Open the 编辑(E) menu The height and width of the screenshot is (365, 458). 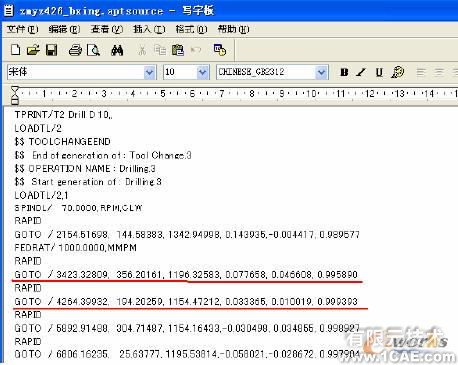coord(64,29)
